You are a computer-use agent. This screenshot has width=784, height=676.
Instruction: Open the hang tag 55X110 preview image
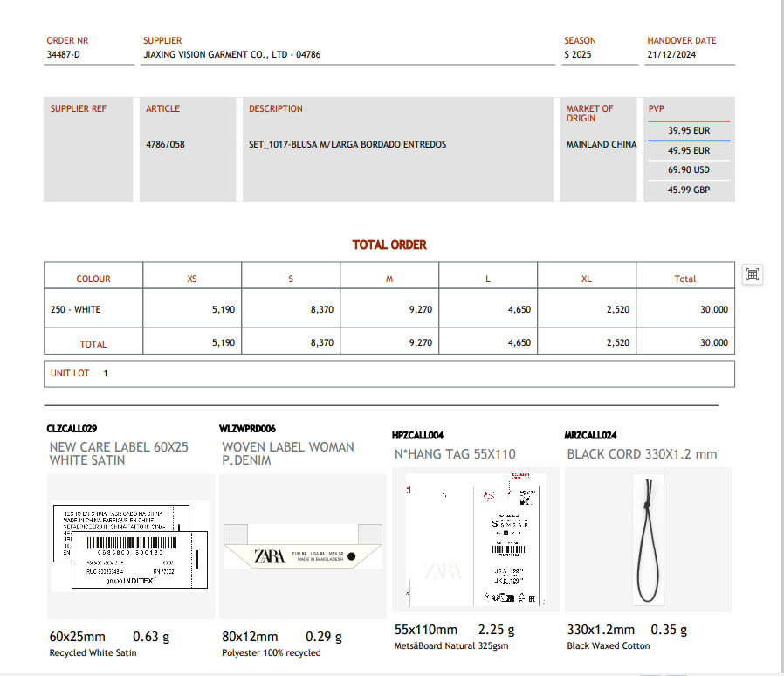coord(475,540)
